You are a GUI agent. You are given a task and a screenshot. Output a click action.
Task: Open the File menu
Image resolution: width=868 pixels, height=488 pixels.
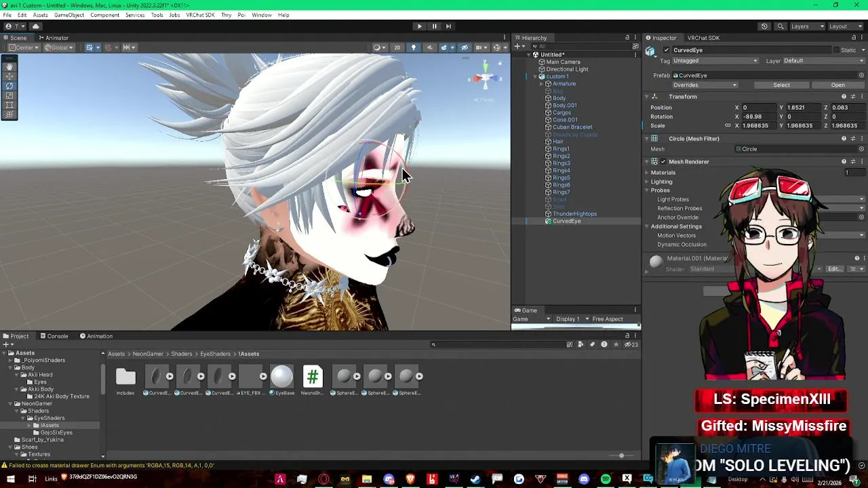(7, 15)
